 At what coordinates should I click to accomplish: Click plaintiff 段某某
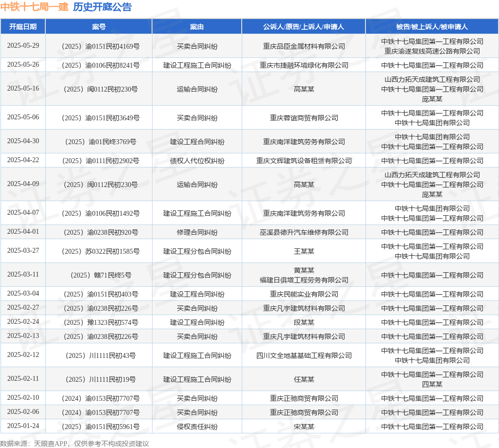point(304,323)
